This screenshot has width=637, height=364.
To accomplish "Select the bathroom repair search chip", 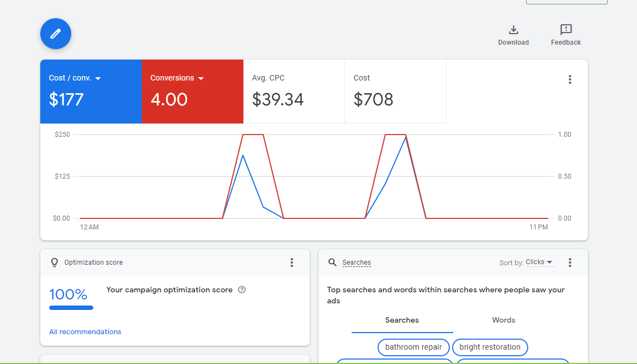I will coord(413,347).
